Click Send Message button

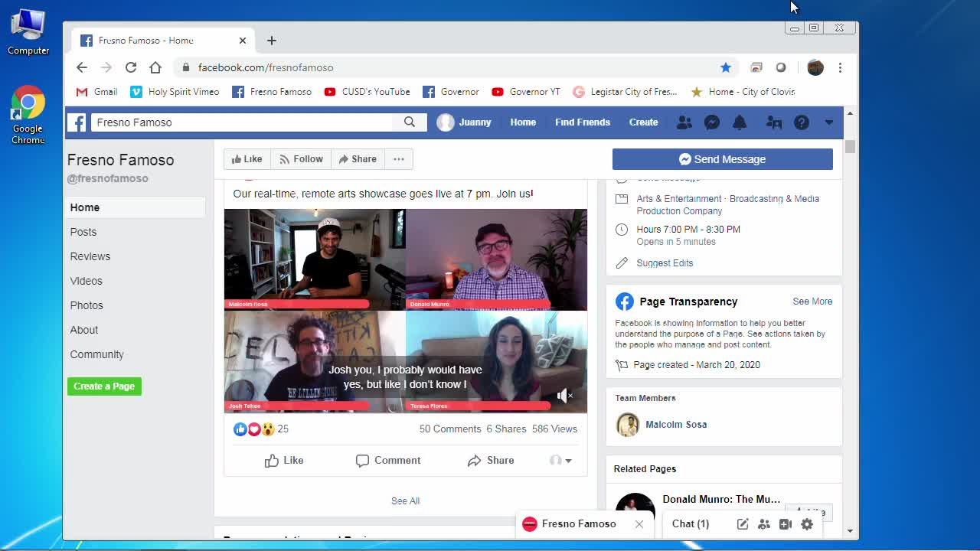click(x=723, y=159)
